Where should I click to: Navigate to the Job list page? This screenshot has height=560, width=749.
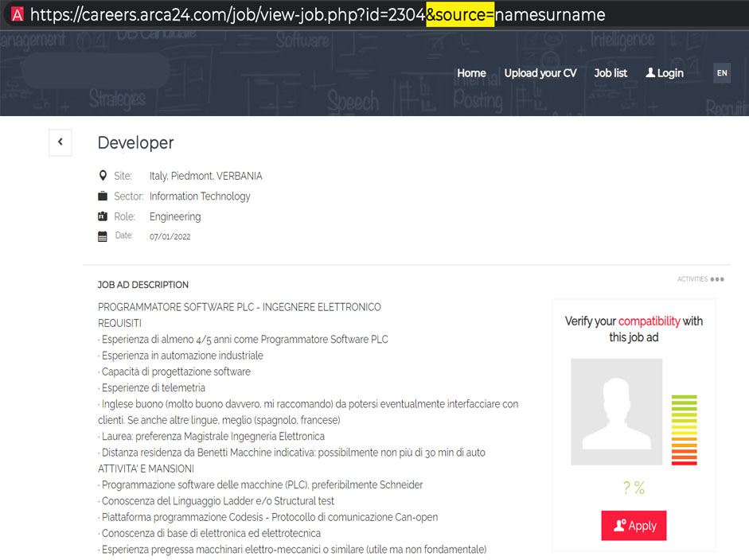610,72
